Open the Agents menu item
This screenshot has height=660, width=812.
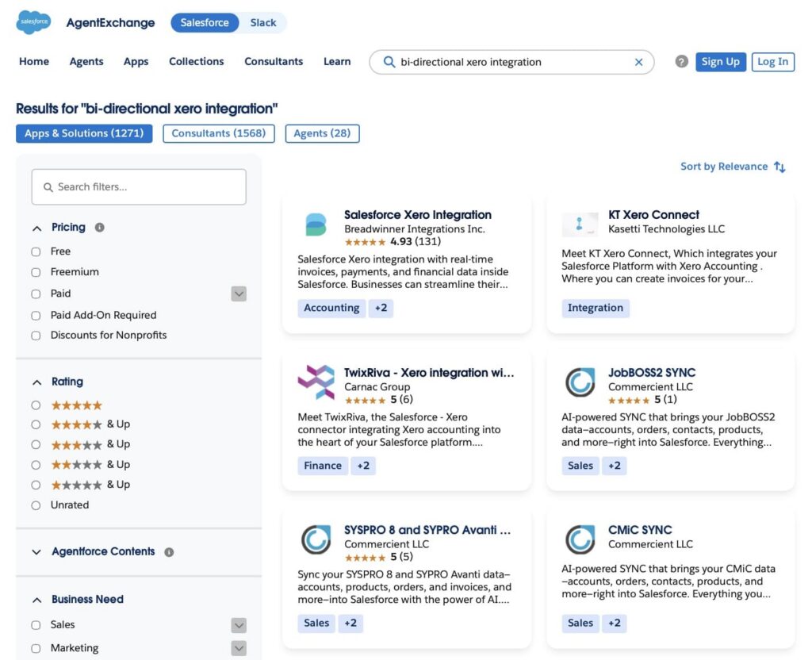click(x=86, y=62)
